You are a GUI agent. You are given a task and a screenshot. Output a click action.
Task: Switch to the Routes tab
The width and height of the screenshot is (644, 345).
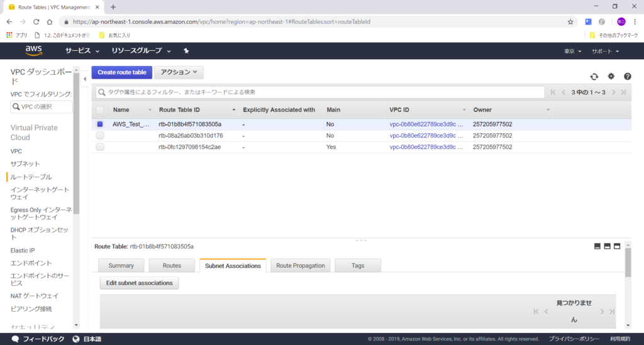click(x=172, y=265)
